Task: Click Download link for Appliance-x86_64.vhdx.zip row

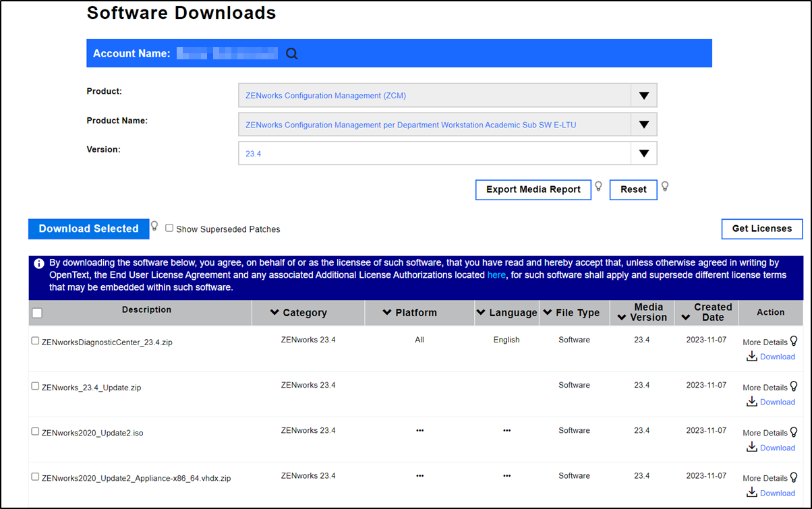Action: [778, 493]
